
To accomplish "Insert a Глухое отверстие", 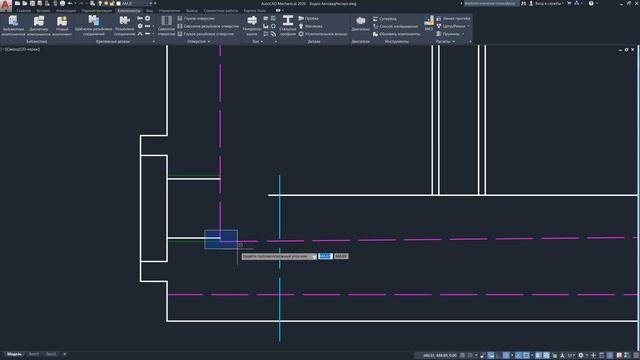I will click(x=196, y=18).
